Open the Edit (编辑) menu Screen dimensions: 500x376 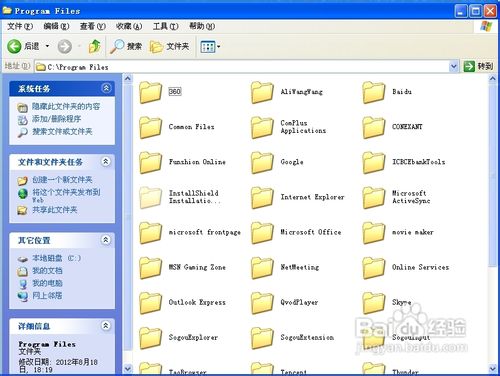coord(56,26)
